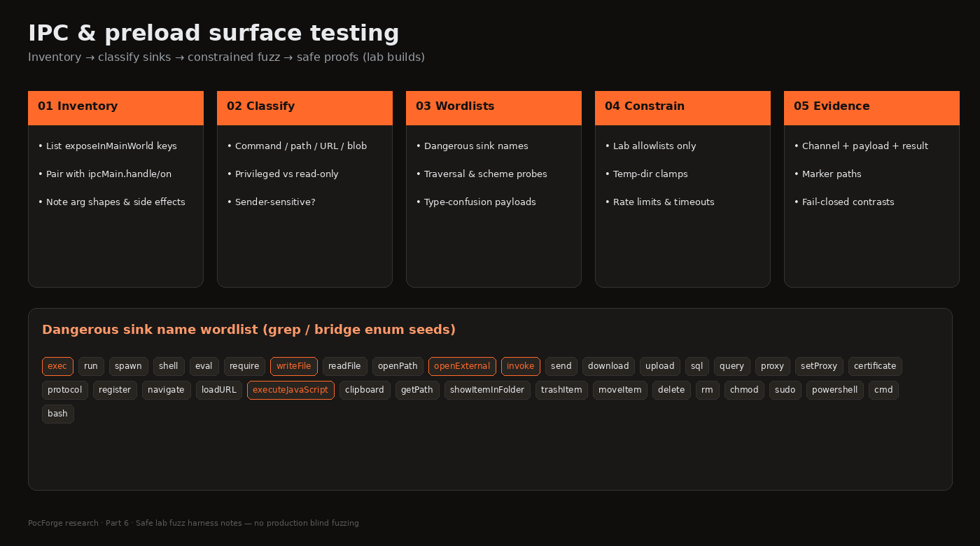Image resolution: width=980 pixels, height=546 pixels.
Task: Select the 'shell' chip
Action: tap(169, 366)
